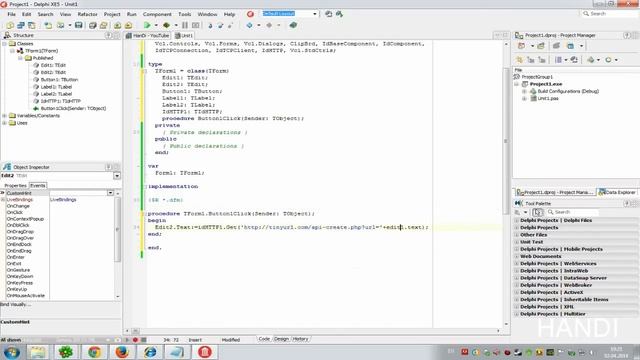Viewport: 640px width, 360px height.
Task: Open the Refactor menu
Action: tap(87, 14)
